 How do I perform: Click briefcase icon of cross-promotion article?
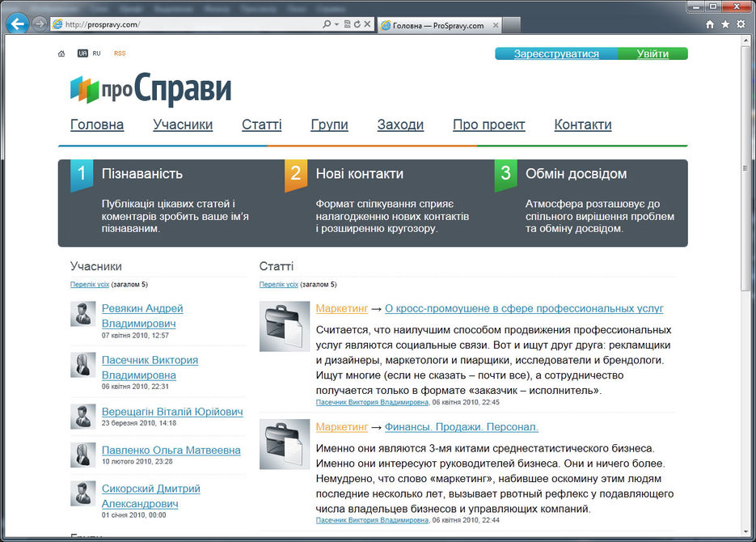tap(285, 327)
